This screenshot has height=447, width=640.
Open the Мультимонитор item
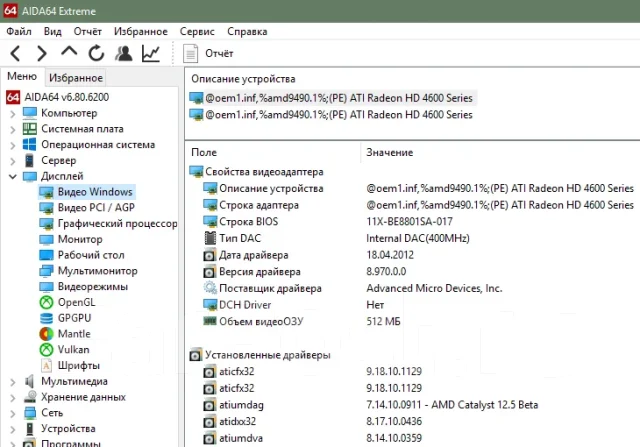click(x=88, y=271)
